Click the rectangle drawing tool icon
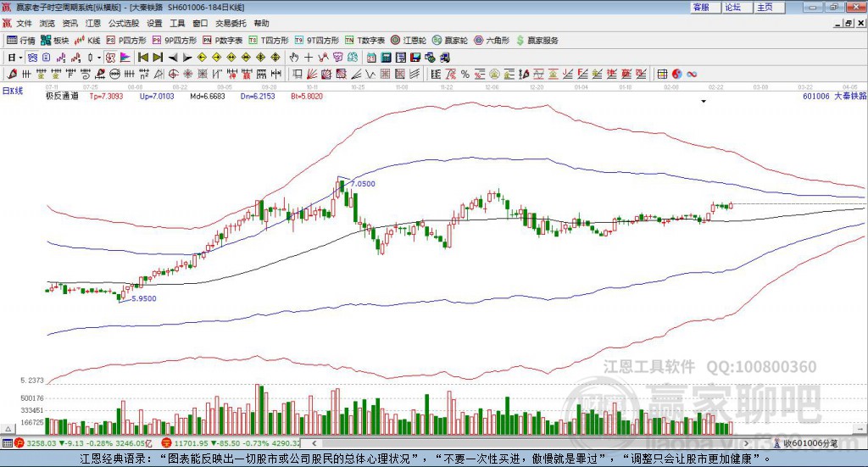 point(298,74)
